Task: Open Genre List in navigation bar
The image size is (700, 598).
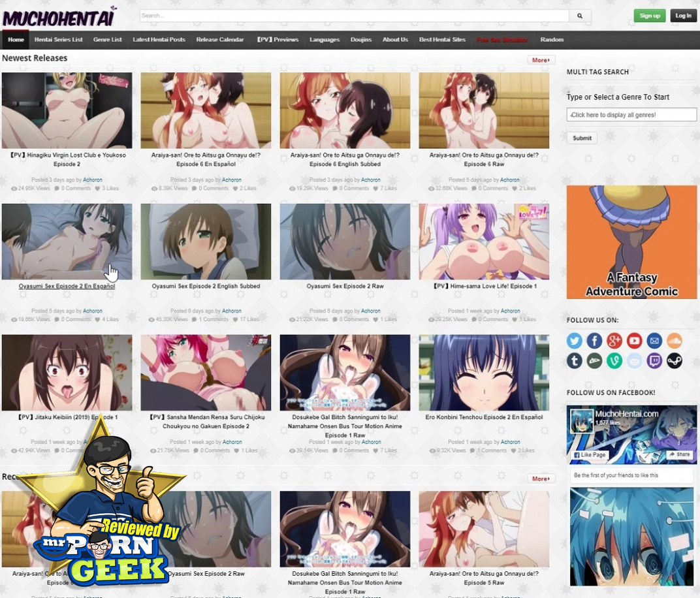Action: [107, 40]
